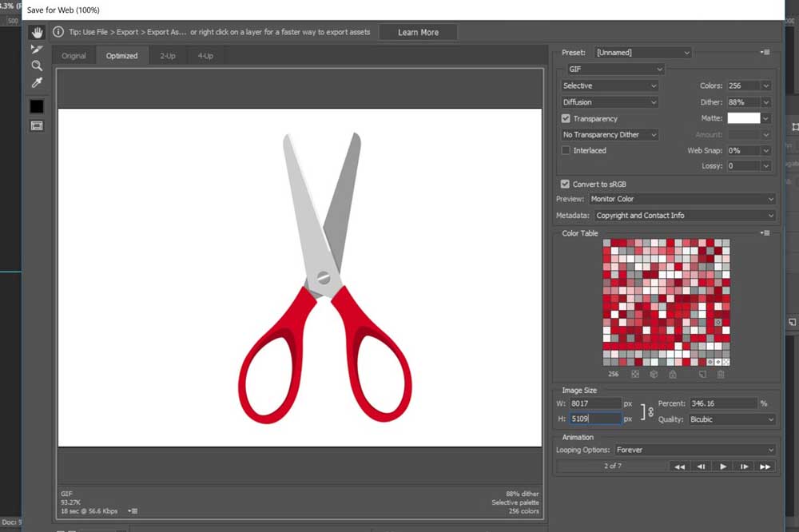Open the Preview Monitor Color dropdown
Image resolution: width=799 pixels, height=532 pixels.
pyautogui.click(x=682, y=199)
